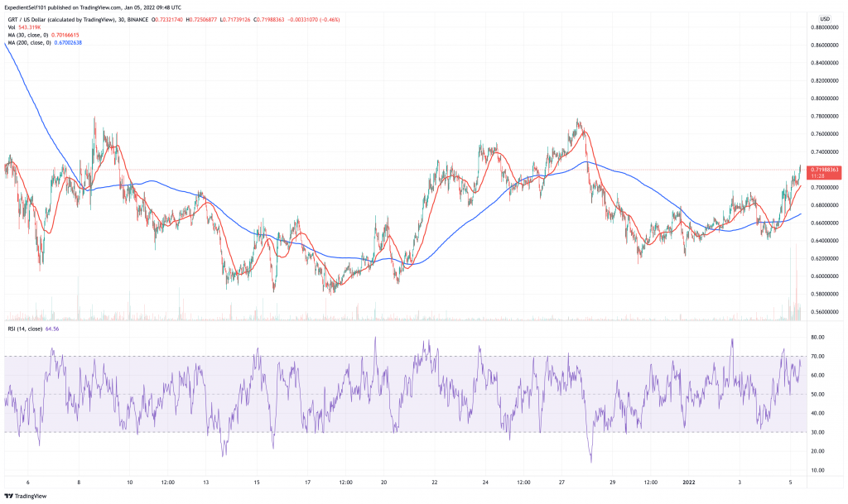Click the 0.62000000 price axis label
Viewport: 848px width, 504px height.
coord(824,258)
